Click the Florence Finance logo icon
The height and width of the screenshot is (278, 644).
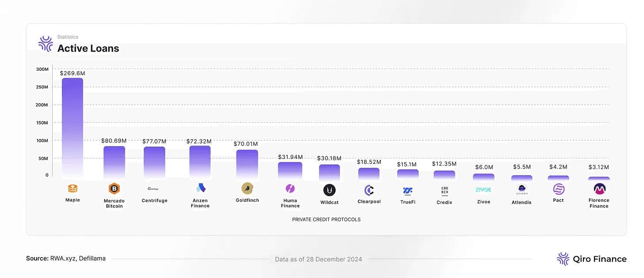coord(600,189)
